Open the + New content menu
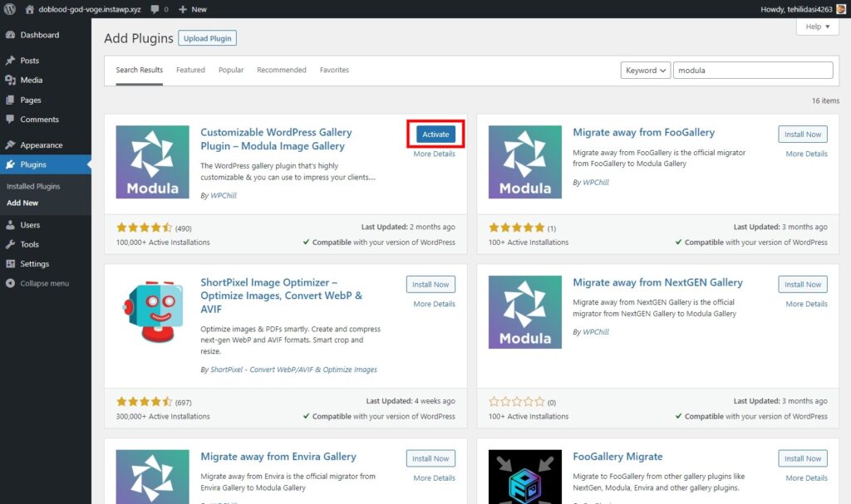Screen dimensions: 851x504 (x=193, y=9)
